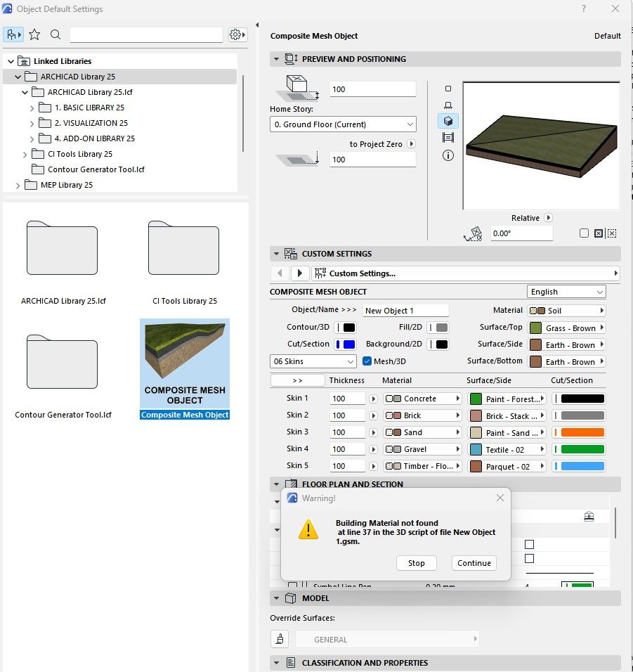Collapse the Model panel
Viewport: 633px width, 672px height.
[x=276, y=598]
